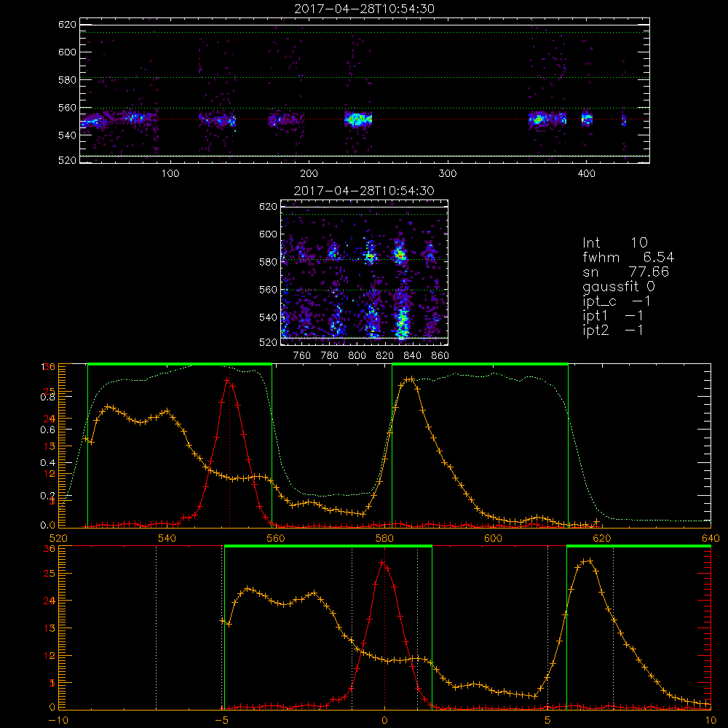Select the 'gaussfit 0' readout line
Image resolution: width=728 pixels, height=728 pixels.
pos(618,287)
